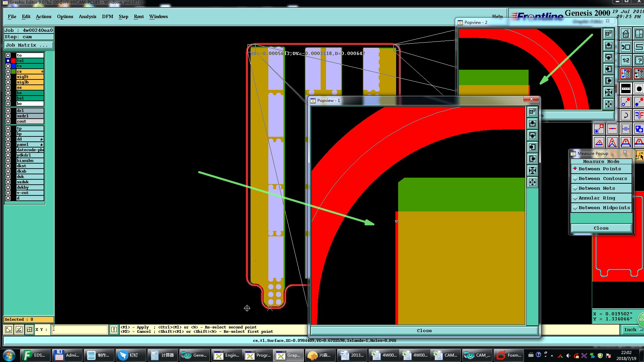
Task: Open the Windows menu
Action: pos(158,16)
